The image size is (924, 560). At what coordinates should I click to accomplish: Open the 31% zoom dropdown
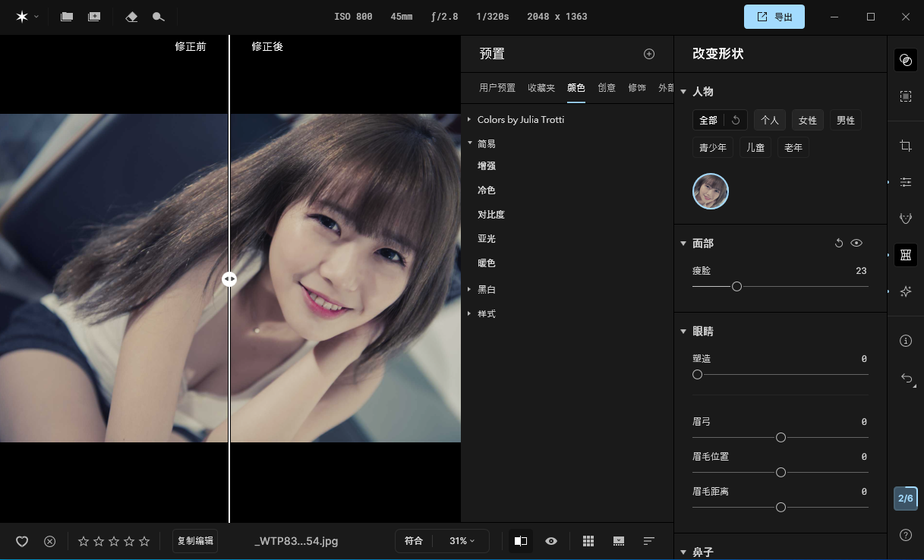[x=462, y=541]
